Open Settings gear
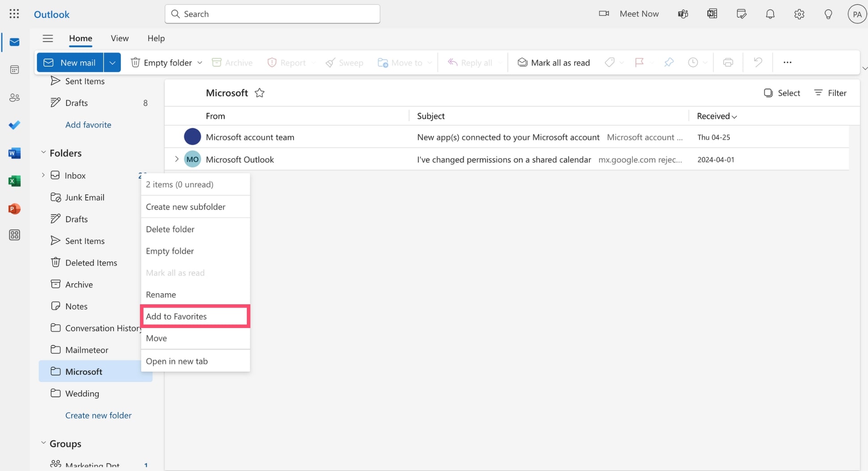The width and height of the screenshot is (868, 471). (x=799, y=14)
